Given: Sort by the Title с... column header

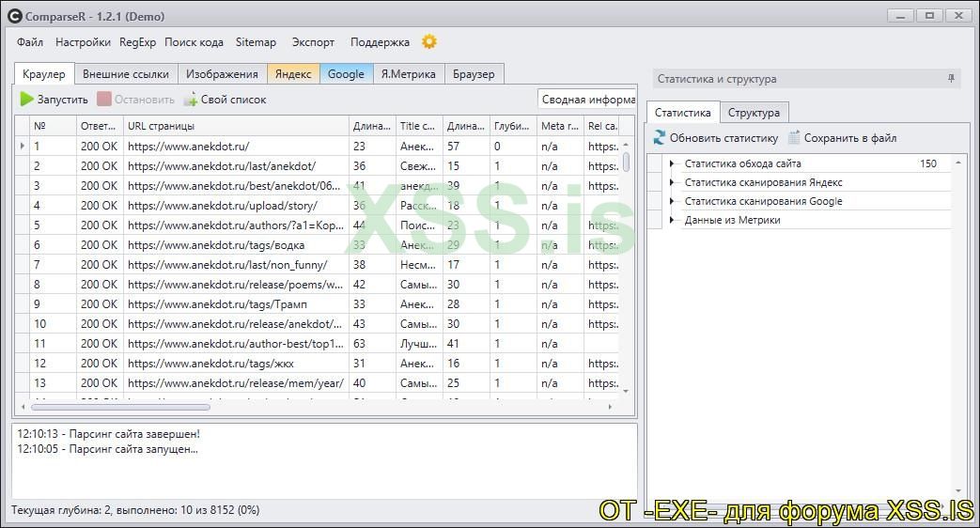Looking at the screenshot, I should click(419, 126).
